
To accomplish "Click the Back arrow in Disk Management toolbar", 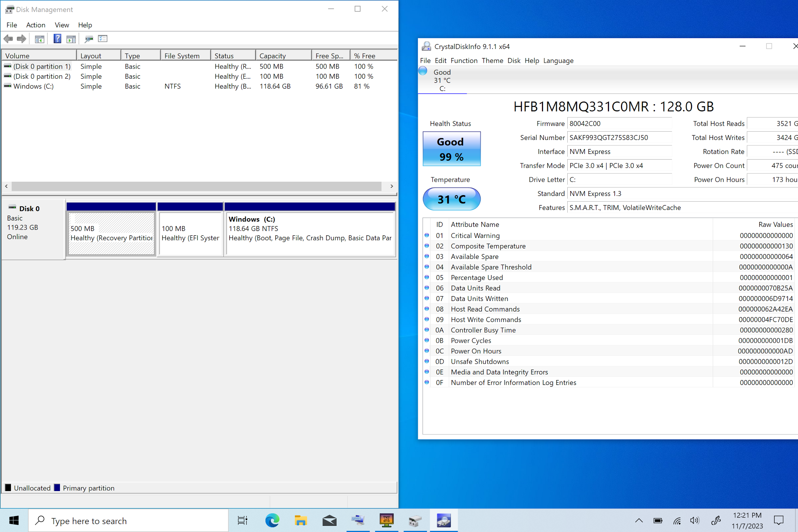I will [x=8, y=39].
